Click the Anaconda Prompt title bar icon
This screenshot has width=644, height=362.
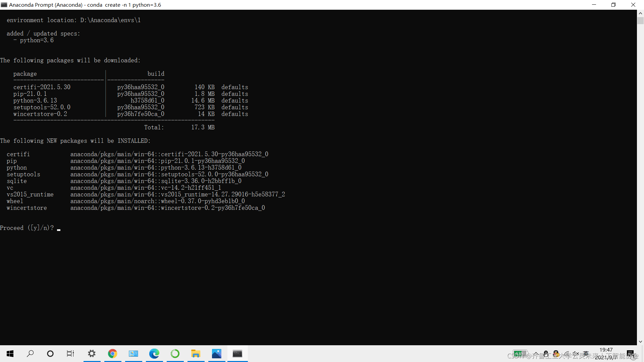tap(4, 5)
